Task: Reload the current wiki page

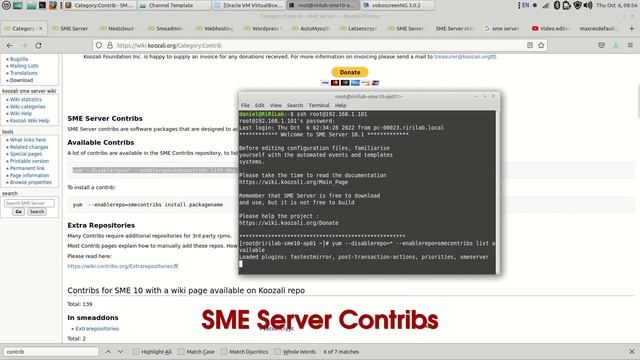Action: tap(38, 45)
